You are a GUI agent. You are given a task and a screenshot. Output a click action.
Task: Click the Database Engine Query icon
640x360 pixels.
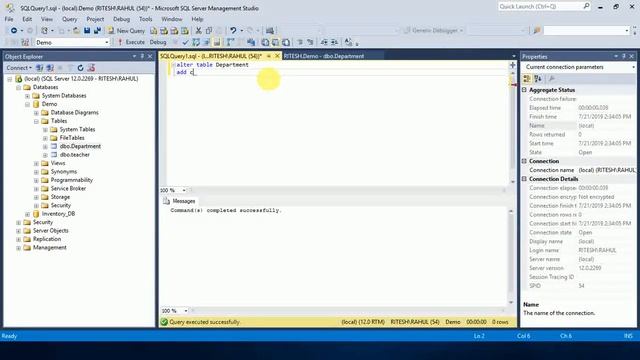point(153,31)
